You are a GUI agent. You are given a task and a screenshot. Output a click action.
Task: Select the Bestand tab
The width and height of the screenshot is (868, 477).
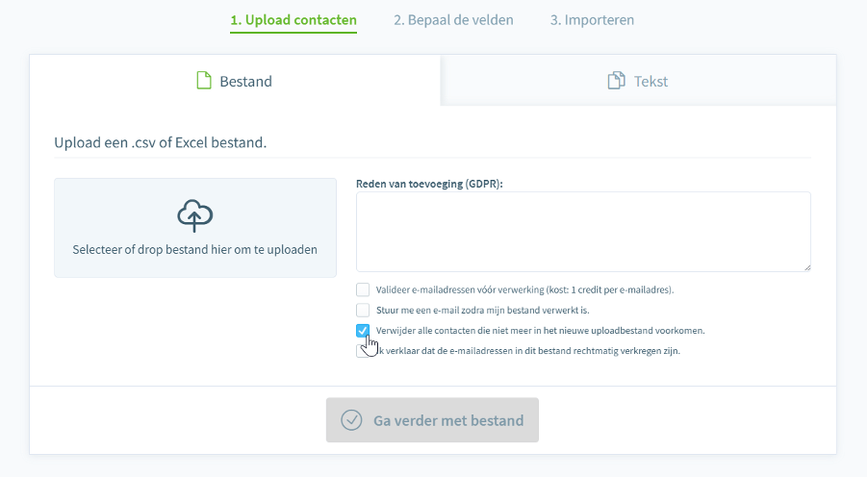235,81
